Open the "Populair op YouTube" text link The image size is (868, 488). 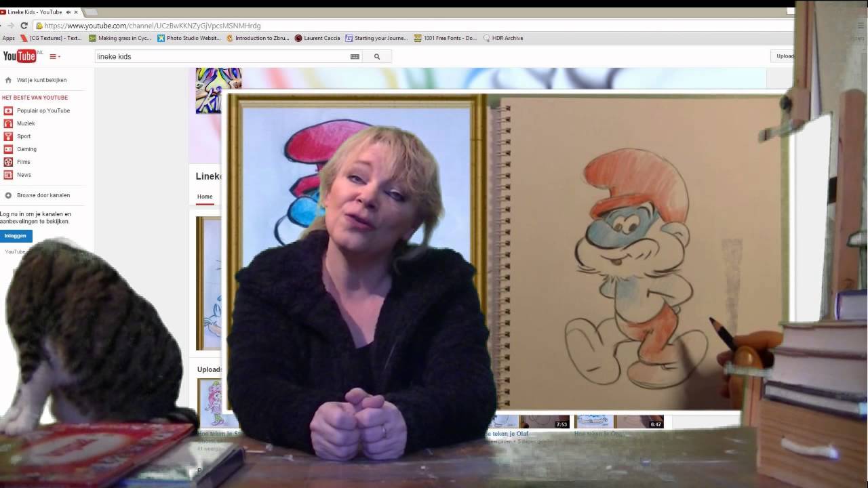point(43,110)
